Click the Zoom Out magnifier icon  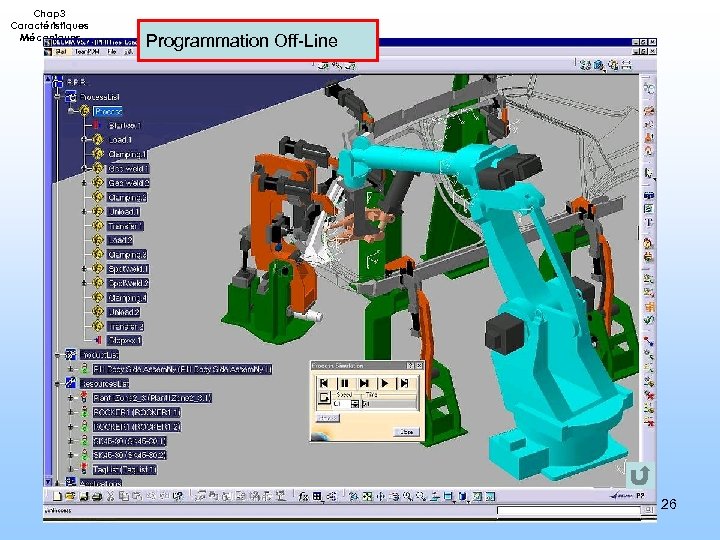pos(420,496)
